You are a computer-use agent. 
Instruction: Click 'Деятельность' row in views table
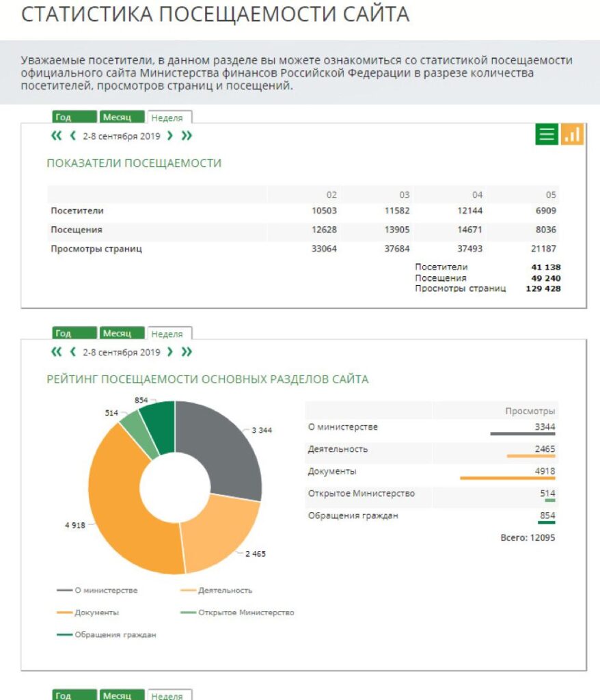431,450
